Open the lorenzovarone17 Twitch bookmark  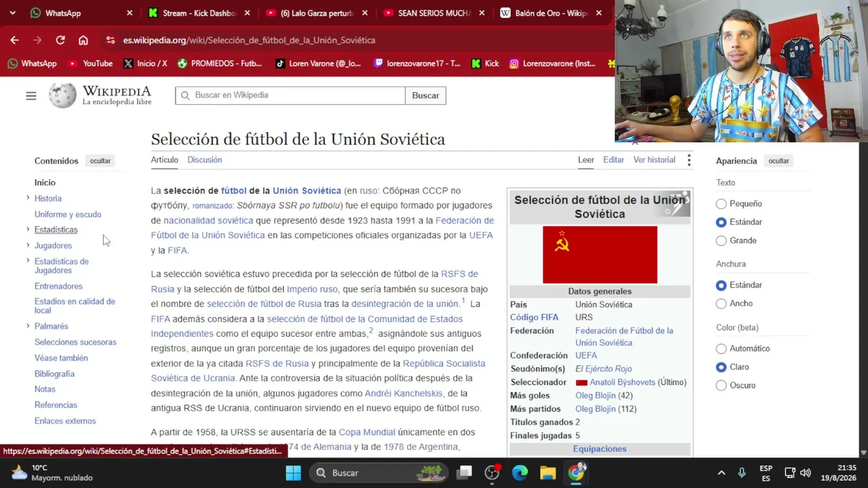417,64
